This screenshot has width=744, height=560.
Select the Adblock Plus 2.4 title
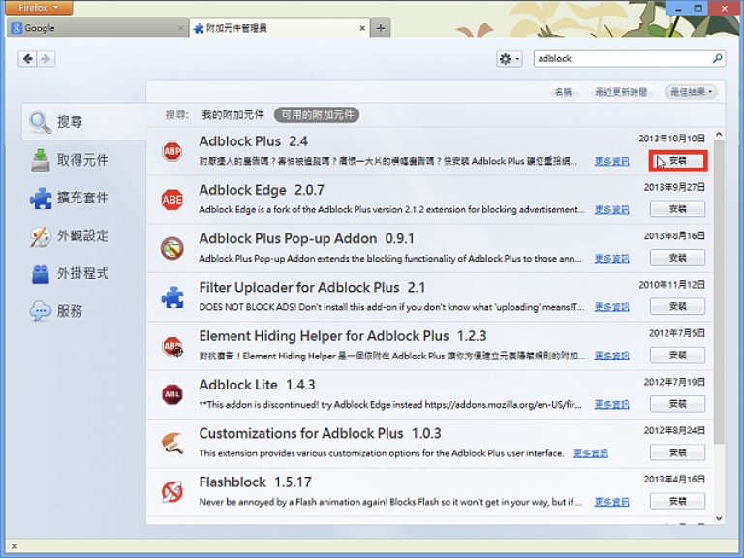click(254, 141)
